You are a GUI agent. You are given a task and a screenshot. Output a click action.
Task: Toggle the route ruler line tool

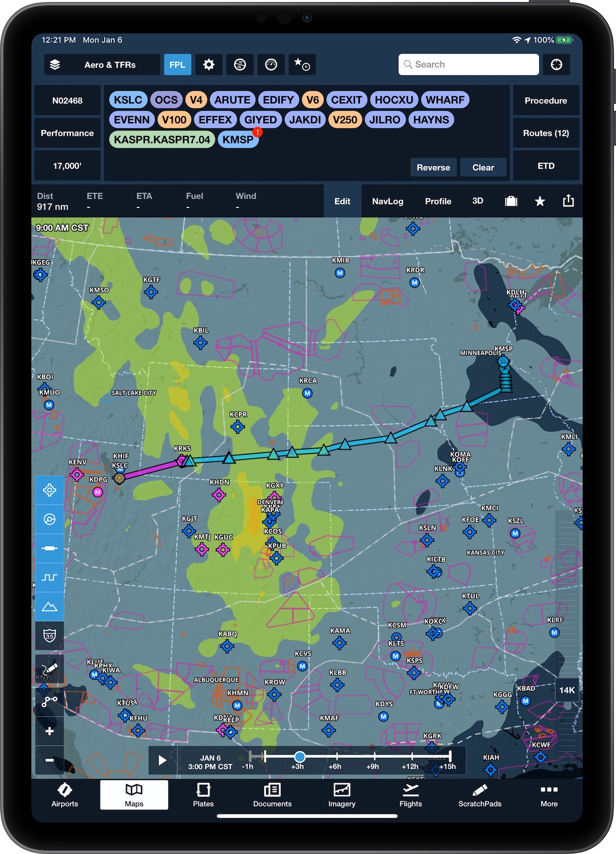click(x=50, y=549)
